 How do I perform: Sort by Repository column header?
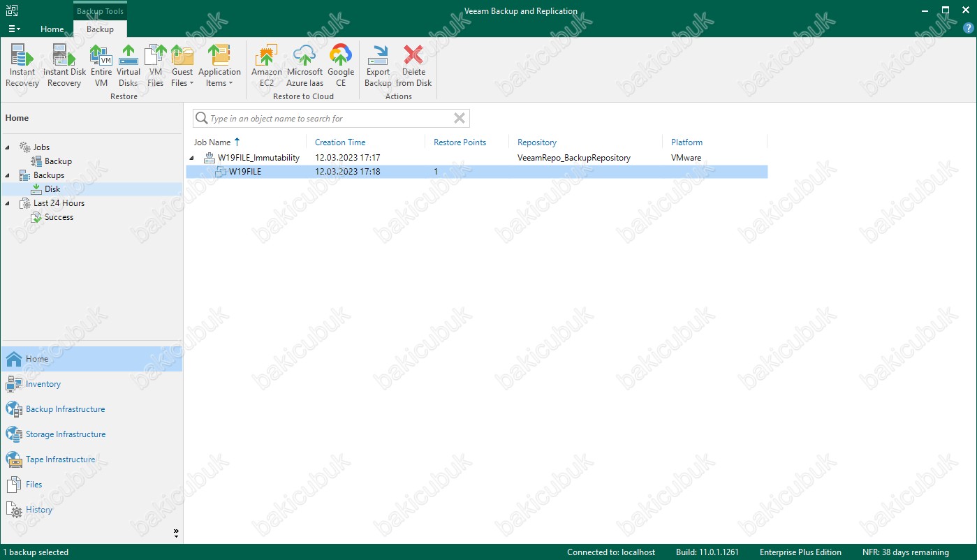tap(537, 142)
